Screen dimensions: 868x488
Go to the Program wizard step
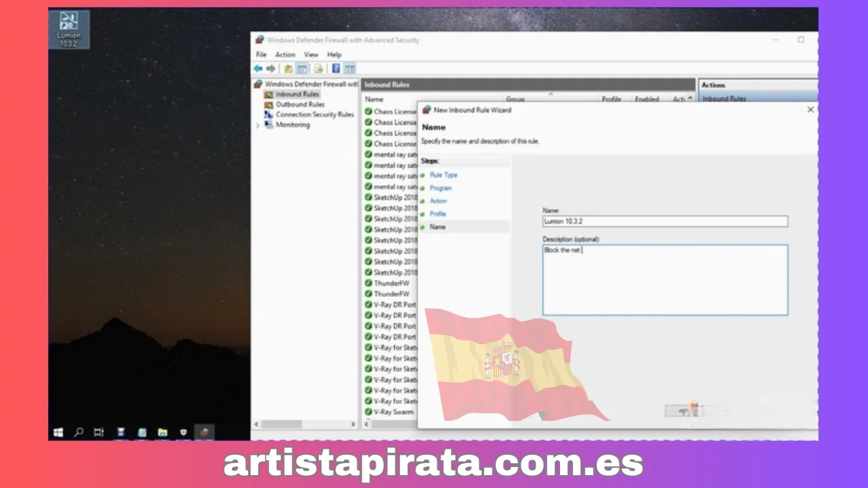click(441, 188)
